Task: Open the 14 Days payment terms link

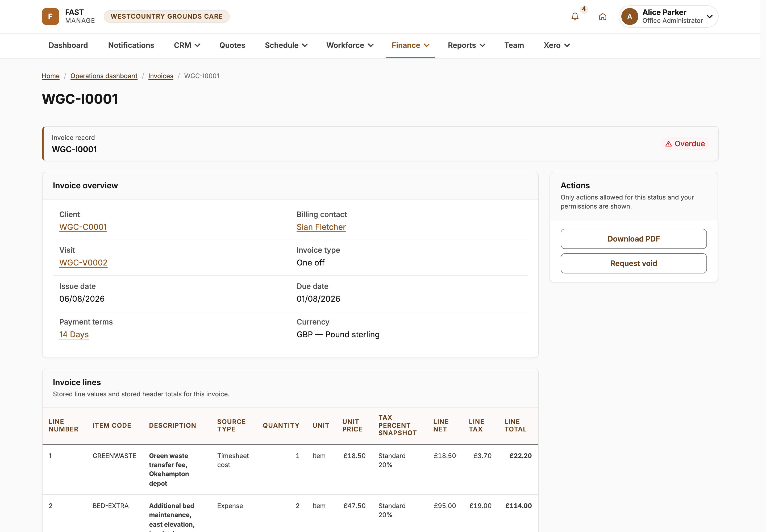Action: click(x=74, y=334)
